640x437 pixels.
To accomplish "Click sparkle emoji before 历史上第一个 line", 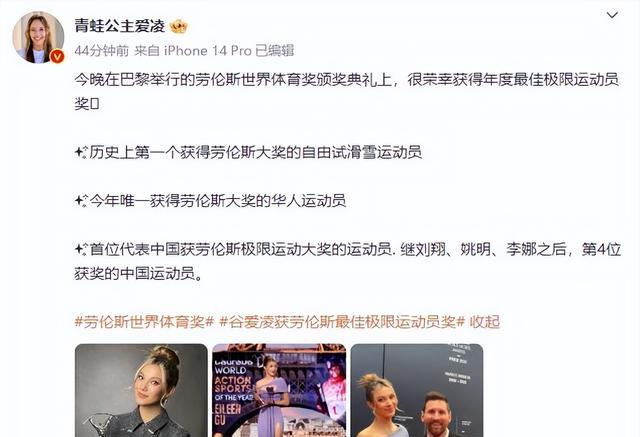I will (x=81, y=153).
